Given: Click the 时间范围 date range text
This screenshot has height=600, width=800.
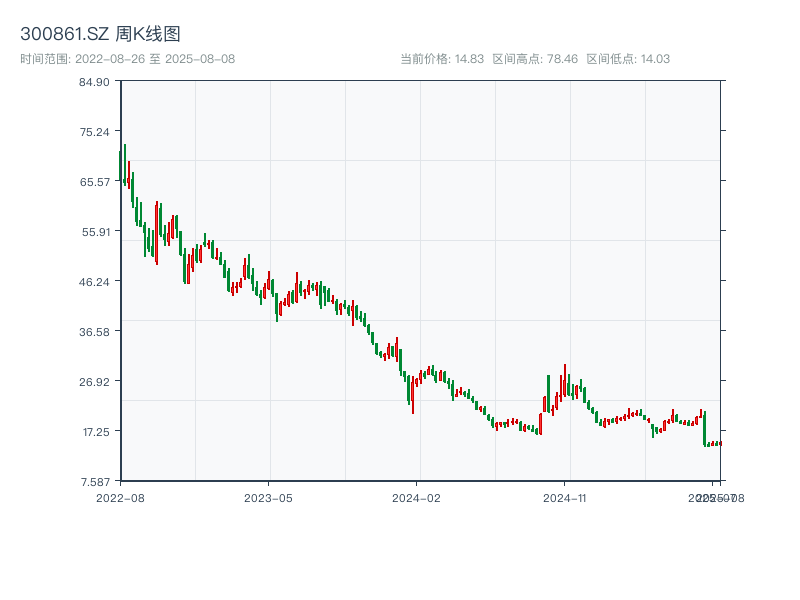Looking at the screenshot, I should (128, 59).
